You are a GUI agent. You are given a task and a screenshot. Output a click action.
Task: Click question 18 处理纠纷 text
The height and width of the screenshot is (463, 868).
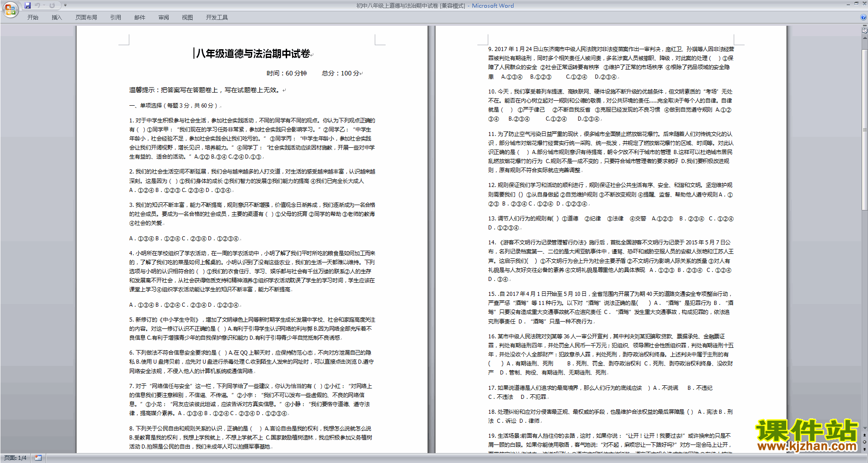[611, 416]
